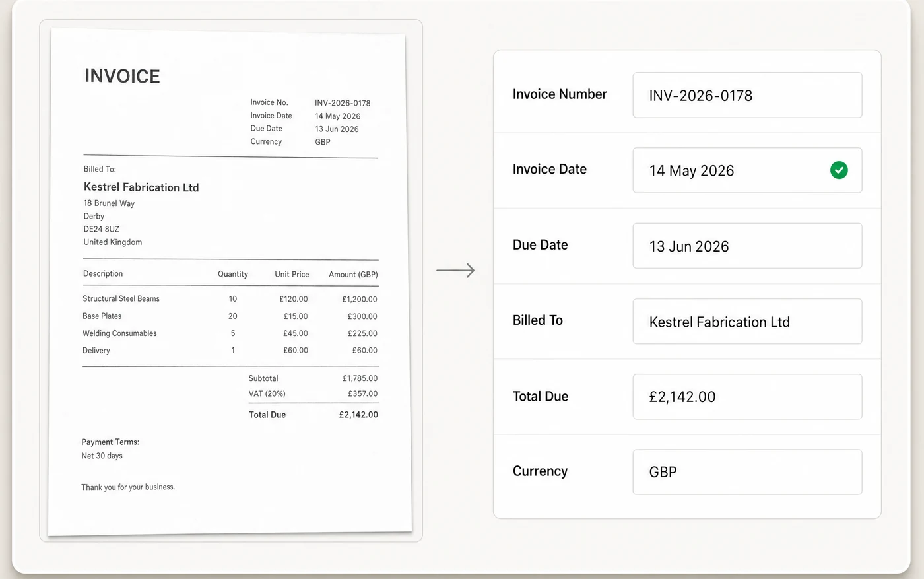Click the Net 30 days payment terms text
This screenshot has height=579, width=924.
102,456
